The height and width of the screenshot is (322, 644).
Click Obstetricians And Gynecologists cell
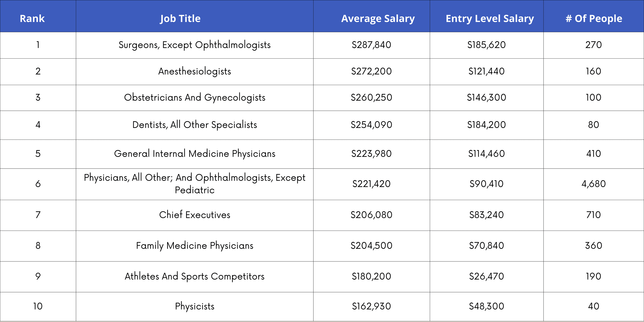click(194, 97)
